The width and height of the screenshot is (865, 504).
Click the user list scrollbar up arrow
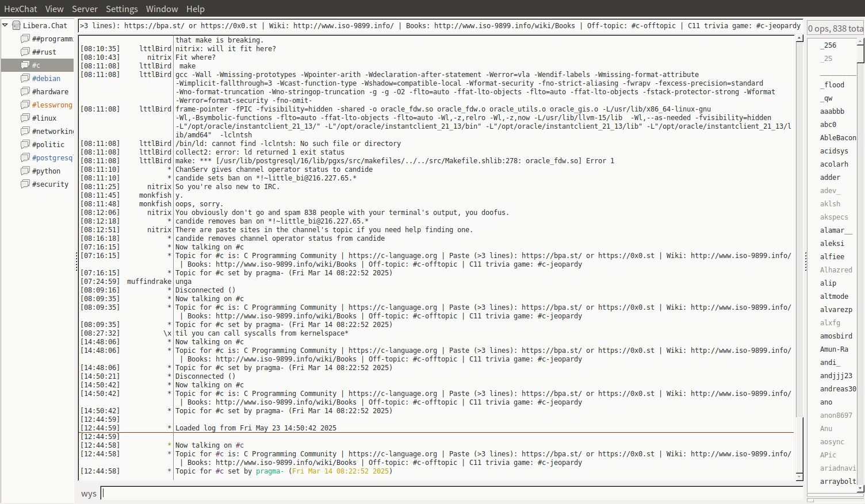(x=860, y=42)
